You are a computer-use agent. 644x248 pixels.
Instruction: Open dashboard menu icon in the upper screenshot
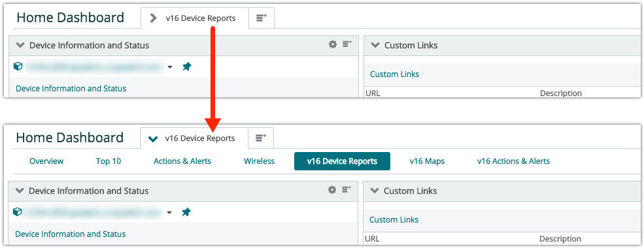point(262,18)
